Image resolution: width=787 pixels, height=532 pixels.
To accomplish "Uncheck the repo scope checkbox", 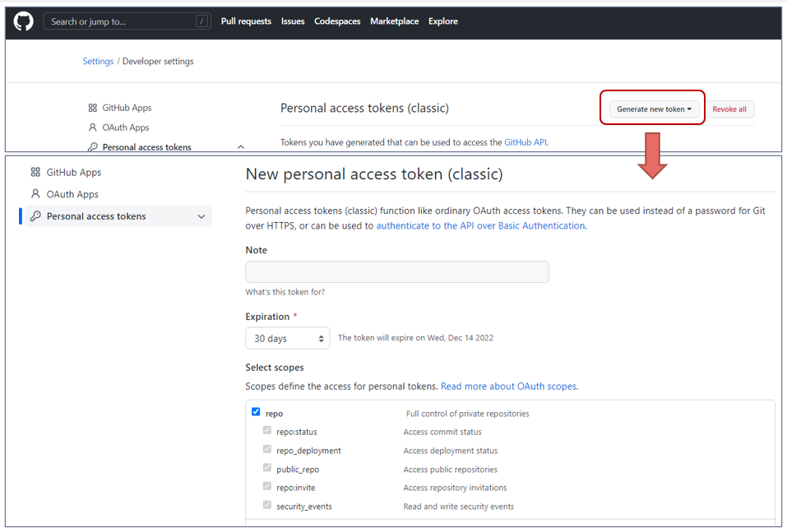I will (x=256, y=412).
